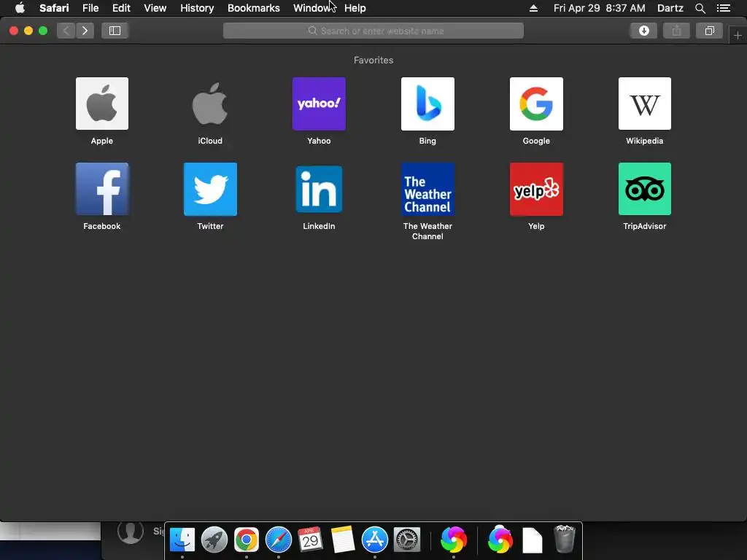747x560 pixels.
Task: Open the iCloud favorite
Action: pos(210,104)
